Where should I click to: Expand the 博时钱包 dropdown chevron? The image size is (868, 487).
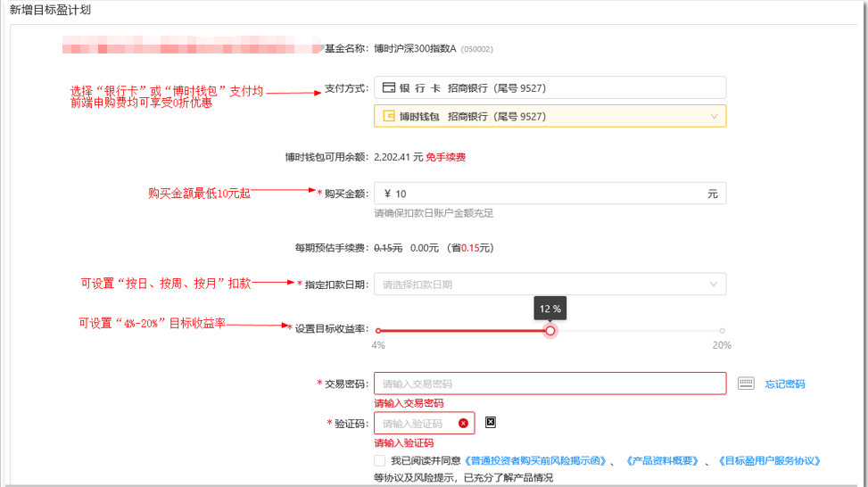click(714, 116)
